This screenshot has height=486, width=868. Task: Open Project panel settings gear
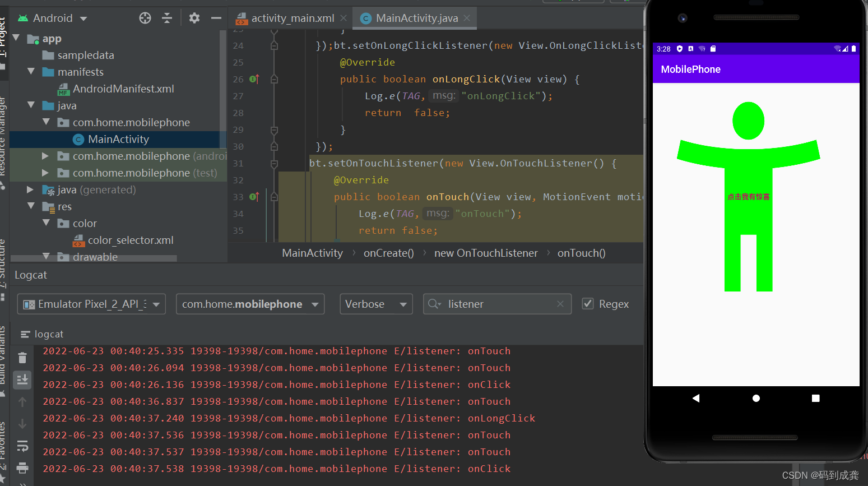click(194, 18)
